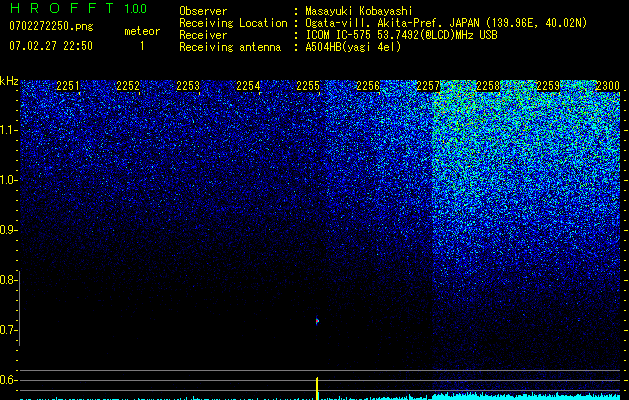
Task: Click the A504HB(yagi 4el) antenna text
Action: tap(353, 47)
